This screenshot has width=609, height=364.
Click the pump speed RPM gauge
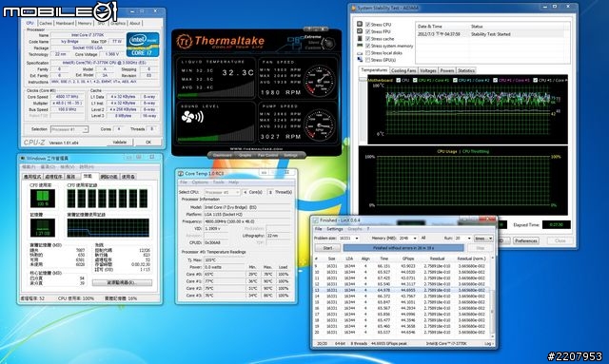point(319,125)
